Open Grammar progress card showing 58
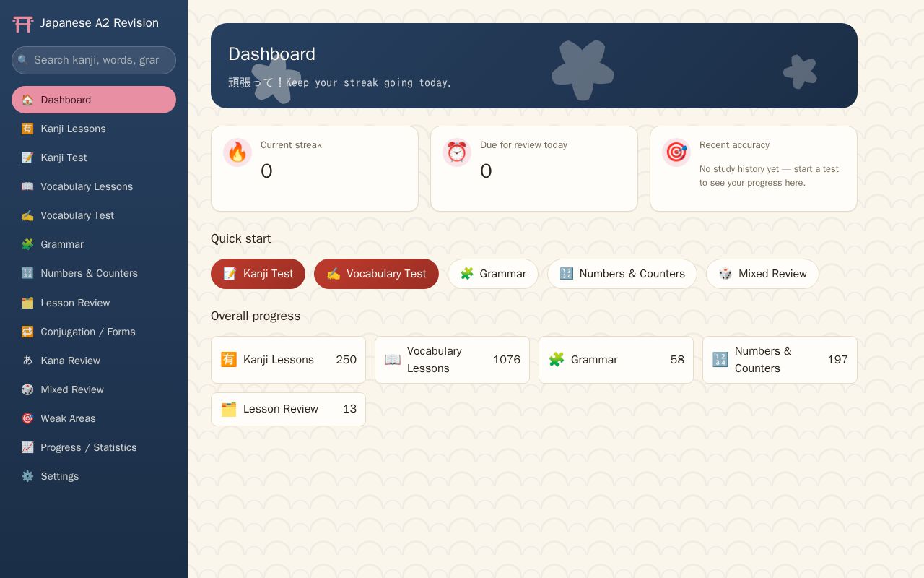This screenshot has width=924, height=578. coord(616,360)
